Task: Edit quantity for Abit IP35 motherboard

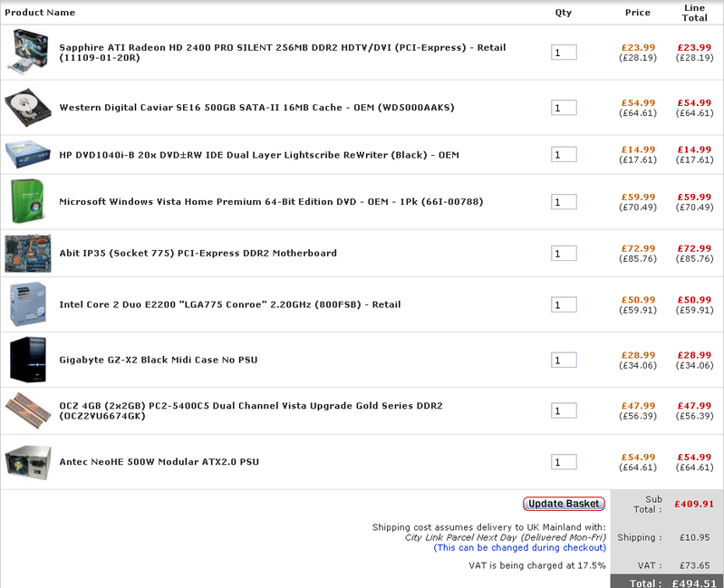Action: [564, 253]
